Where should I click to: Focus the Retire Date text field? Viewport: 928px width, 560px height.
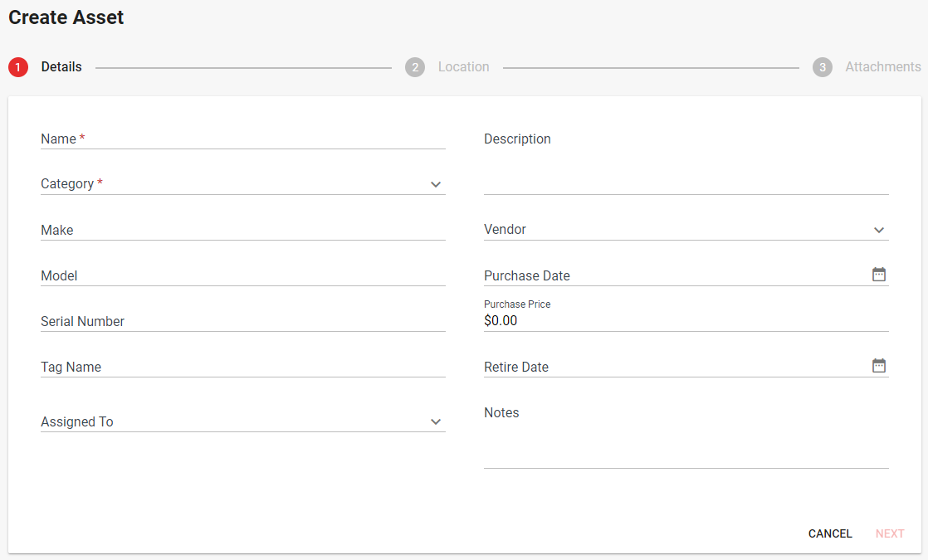coord(676,367)
